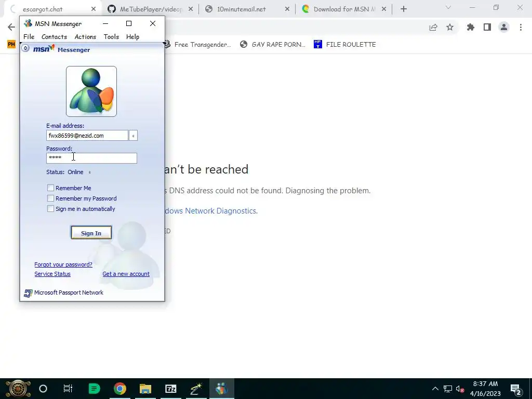The width and height of the screenshot is (532, 399).
Task: Open the wand app on taskbar
Action: [x=196, y=389]
